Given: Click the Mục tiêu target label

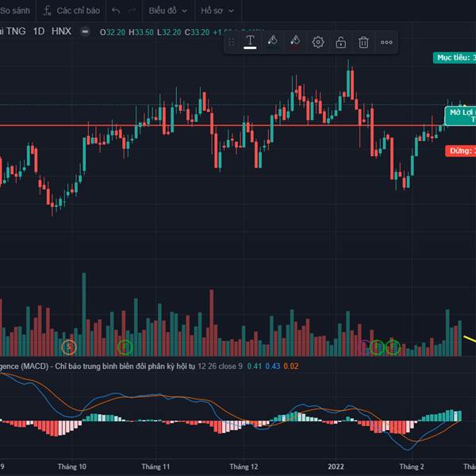Looking at the screenshot, I should click(455, 57).
